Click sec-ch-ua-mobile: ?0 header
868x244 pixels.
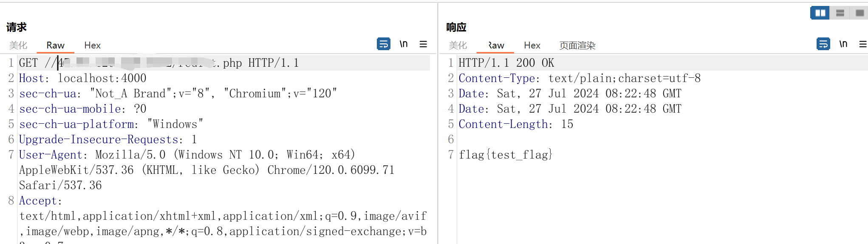82,109
